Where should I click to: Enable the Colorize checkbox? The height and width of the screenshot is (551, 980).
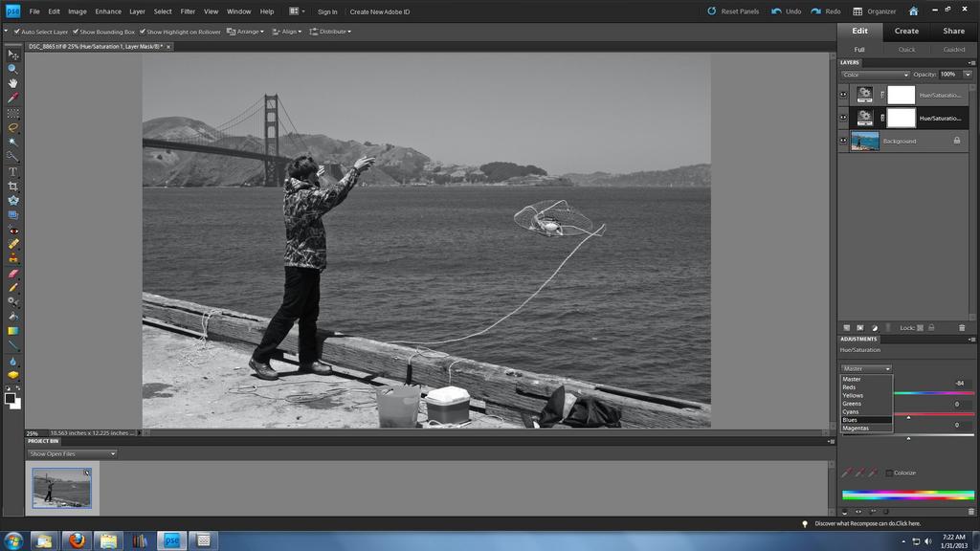pyautogui.click(x=889, y=473)
